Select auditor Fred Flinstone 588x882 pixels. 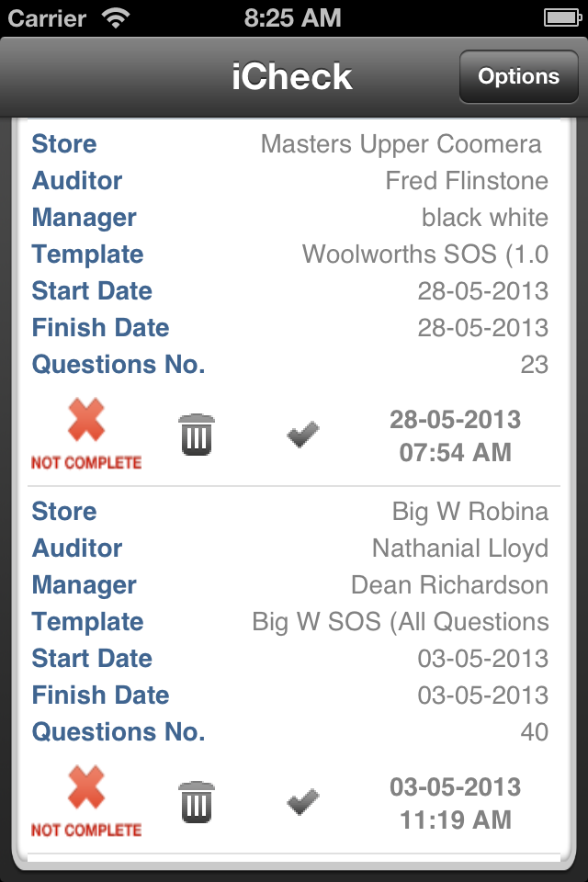point(466,181)
